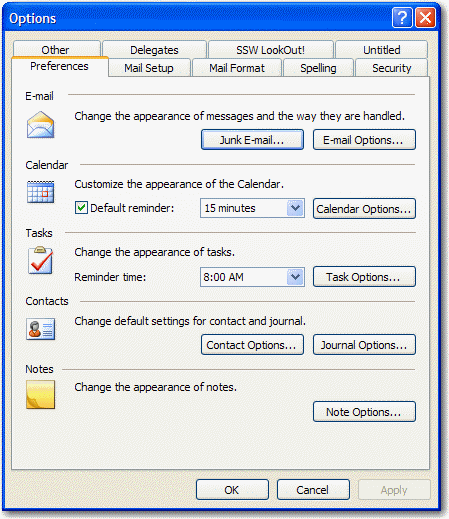Viewport: 449px width, 519px height.
Task: Click the Tasks clipboard checkmark icon
Action: click(x=40, y=260)
